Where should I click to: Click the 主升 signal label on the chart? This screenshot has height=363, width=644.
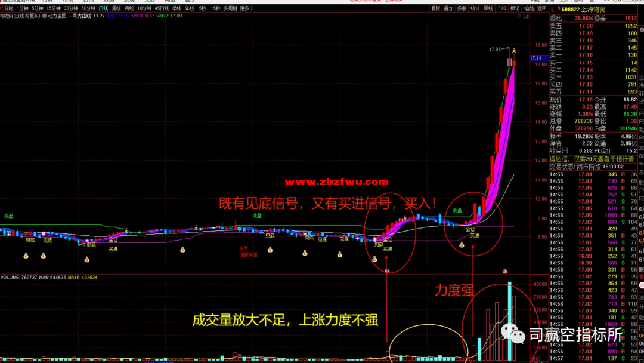[244, 248]
